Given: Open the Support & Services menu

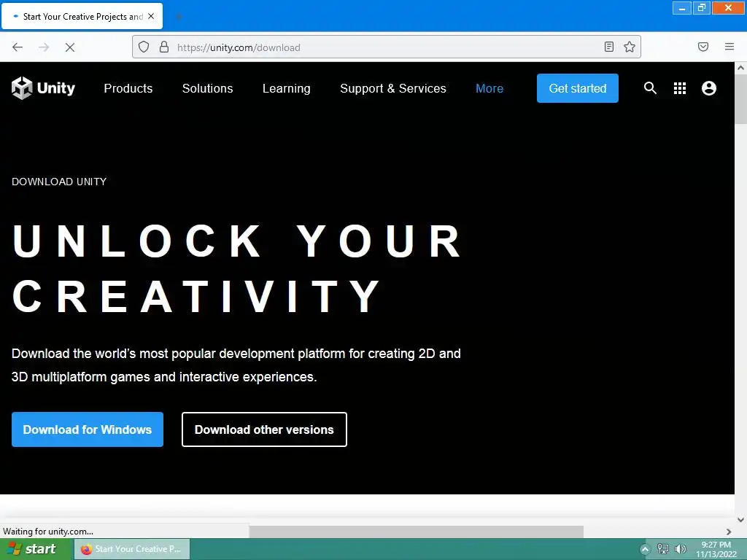Looking at the screenshot, I should [x=393, y=88].
